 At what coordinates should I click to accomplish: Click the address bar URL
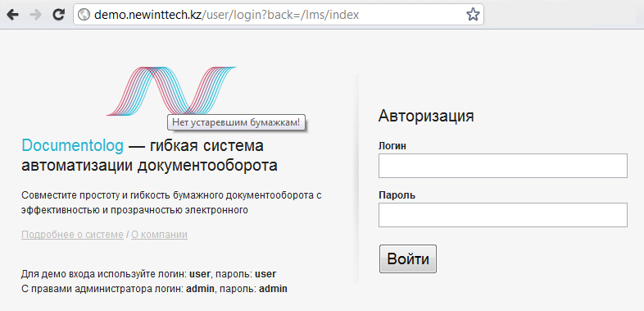(x=227, y=15)
